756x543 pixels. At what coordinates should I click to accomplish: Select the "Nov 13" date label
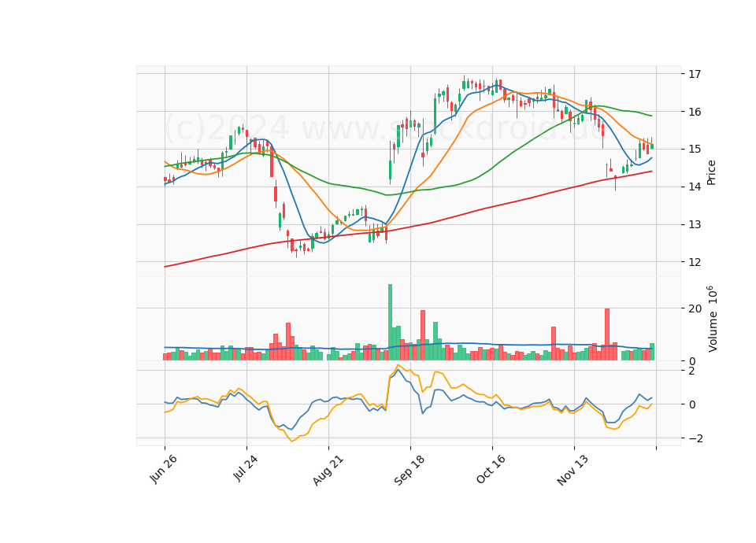click(x=573, y=470)
